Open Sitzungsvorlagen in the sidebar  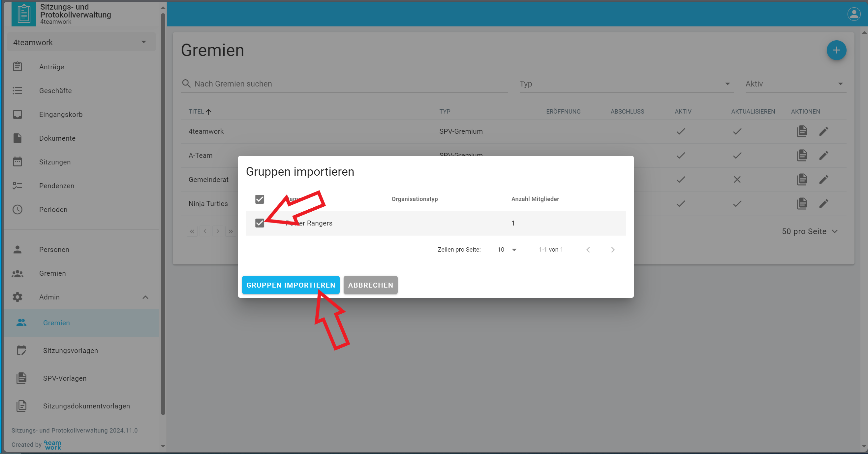[x=71, y=350]
